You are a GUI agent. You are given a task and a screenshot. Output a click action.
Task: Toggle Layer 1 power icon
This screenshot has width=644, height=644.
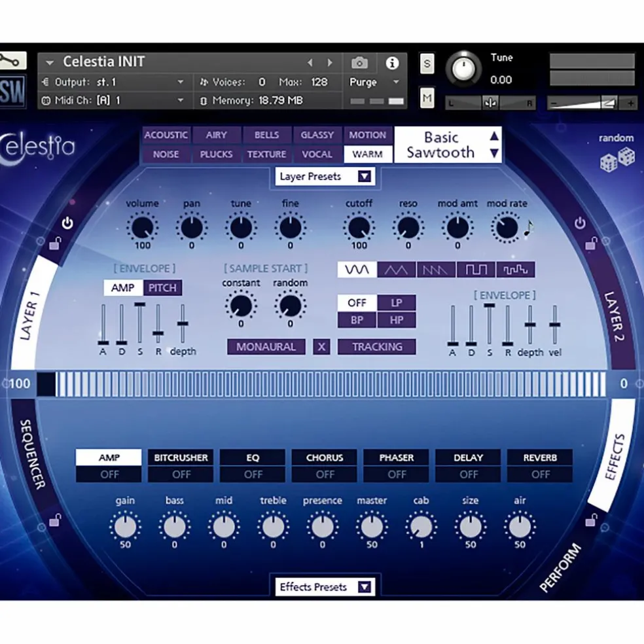(67, 223)
